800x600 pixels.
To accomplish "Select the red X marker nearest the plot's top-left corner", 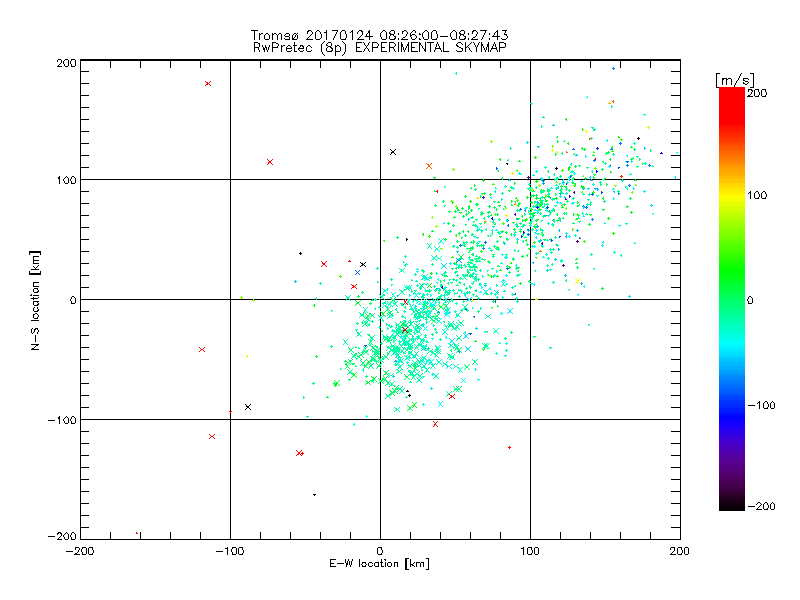I will (x=208, y=84).
